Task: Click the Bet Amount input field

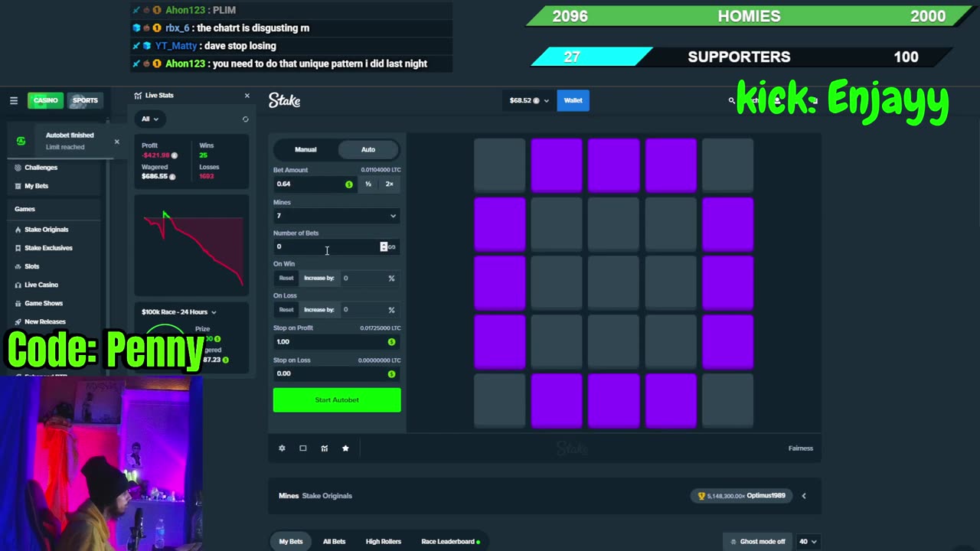Action: 314,184
